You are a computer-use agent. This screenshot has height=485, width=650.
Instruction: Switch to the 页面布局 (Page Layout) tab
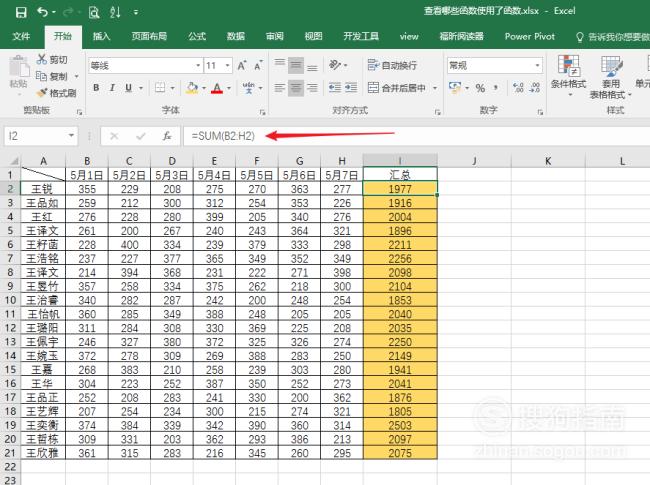[149, 36]
